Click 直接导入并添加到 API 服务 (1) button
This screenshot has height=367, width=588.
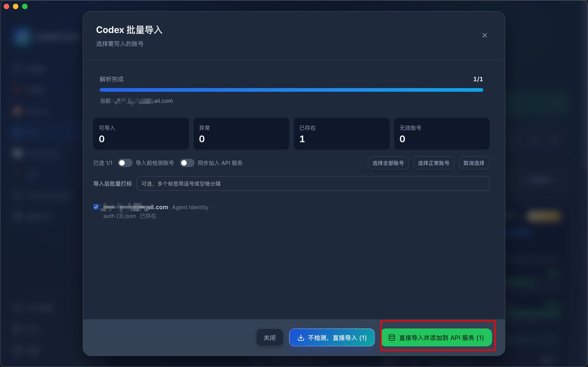pos(436,338)
